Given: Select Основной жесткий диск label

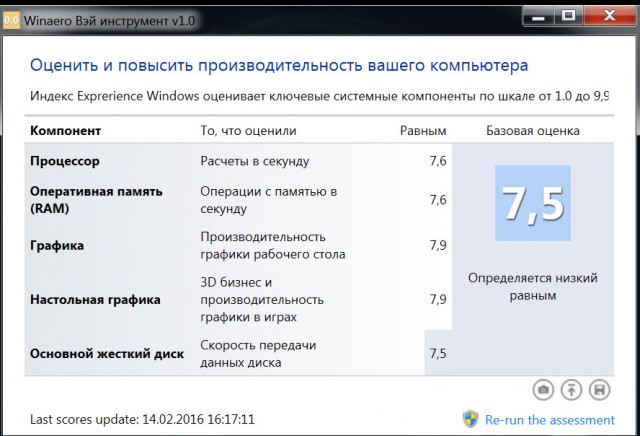Looking at the screenshot, I should pos(107,354).
